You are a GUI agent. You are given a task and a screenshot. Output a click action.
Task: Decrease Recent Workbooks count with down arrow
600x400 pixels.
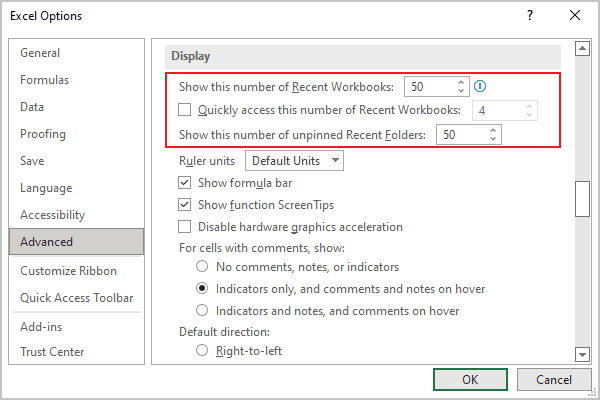click(x=461, y=91)
